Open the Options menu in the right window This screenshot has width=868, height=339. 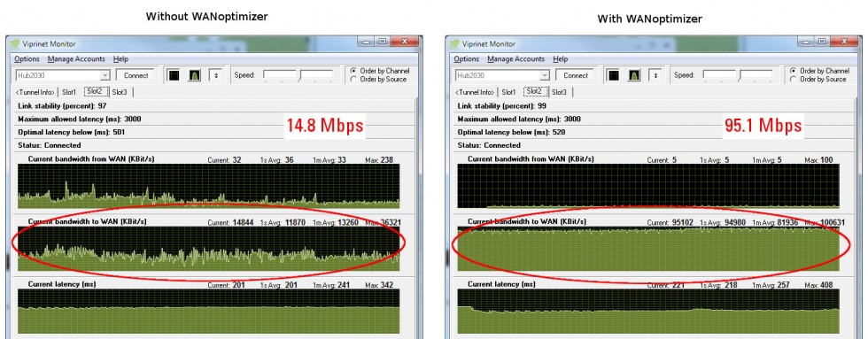pos(467,59)
